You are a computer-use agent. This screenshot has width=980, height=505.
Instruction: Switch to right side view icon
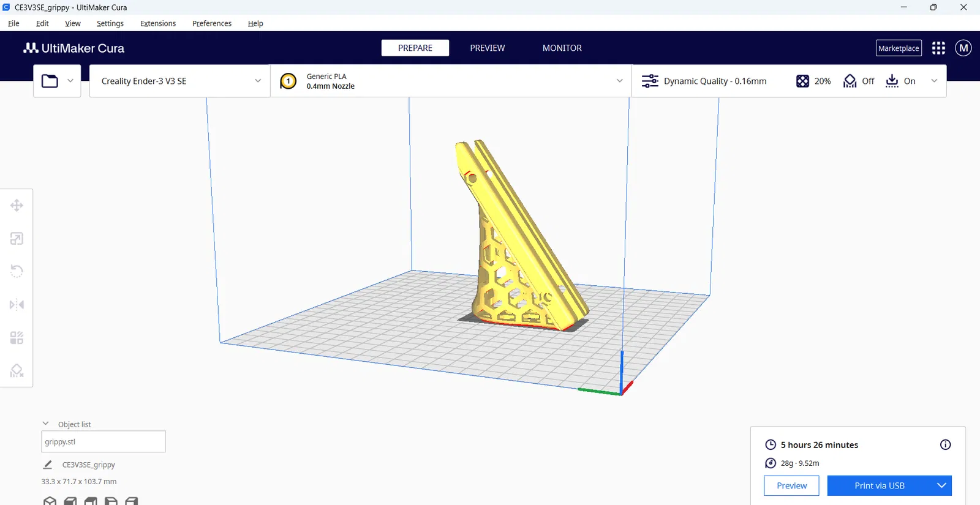pyautogui.click(x=131, y=501)
